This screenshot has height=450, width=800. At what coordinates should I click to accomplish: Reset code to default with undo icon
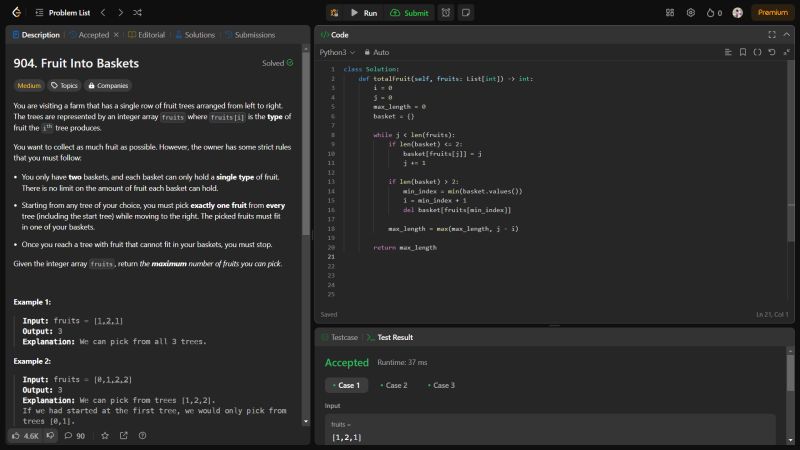(x=771, y=51)
